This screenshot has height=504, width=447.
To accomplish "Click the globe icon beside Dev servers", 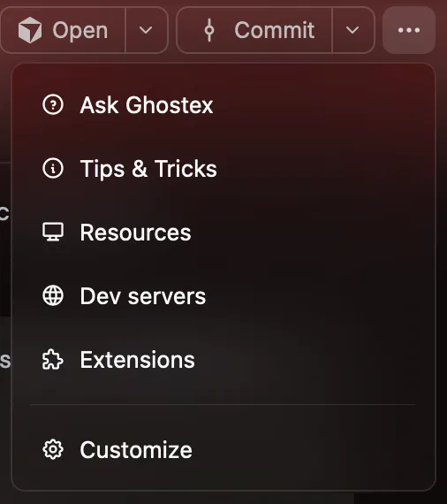I will coord(53,295).
